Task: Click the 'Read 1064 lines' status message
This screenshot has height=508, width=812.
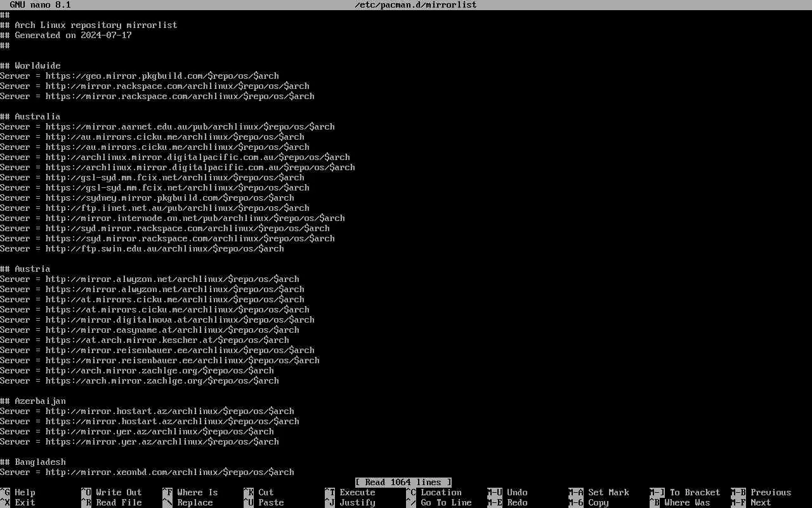Action: click(x=403, y=482)
